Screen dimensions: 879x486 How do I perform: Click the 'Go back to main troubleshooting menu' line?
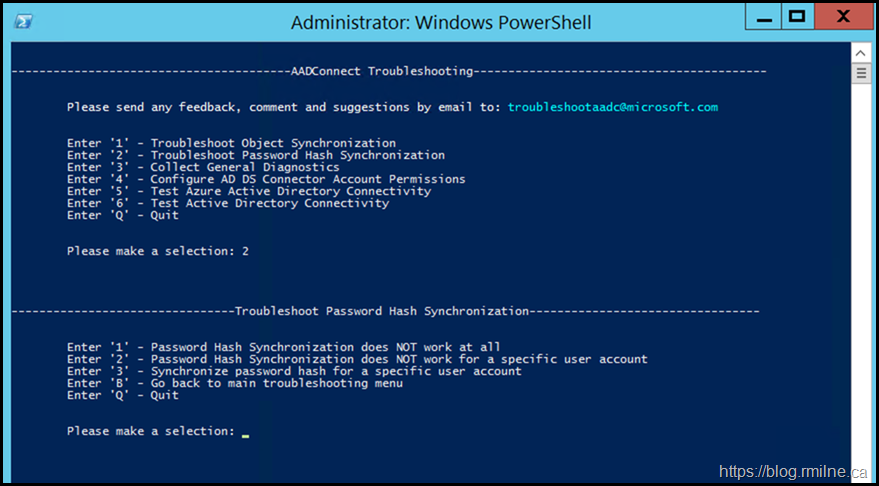point(235,383)
